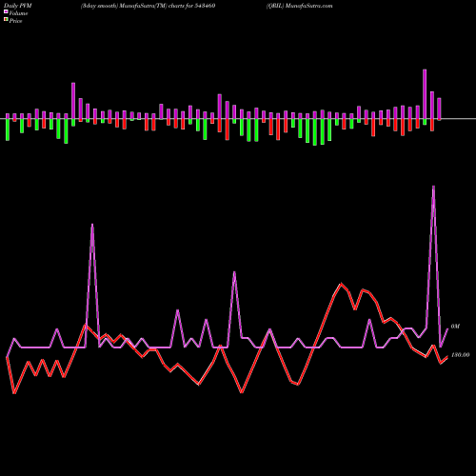Select the Volume legend label

[x=18, y=13]
